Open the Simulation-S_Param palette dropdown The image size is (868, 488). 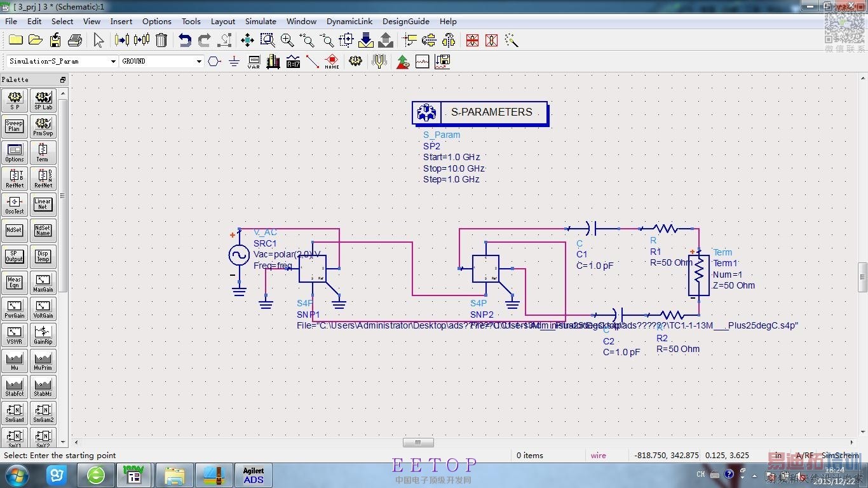tap(113, 62)
